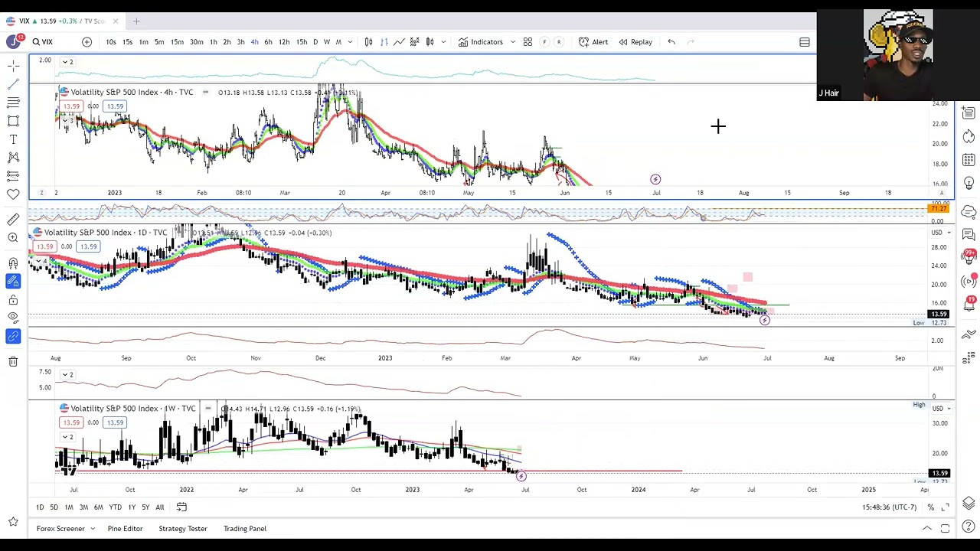Select the 15m timeframe
This screenshot has height=551, width=980.
(x=177, y=42)
